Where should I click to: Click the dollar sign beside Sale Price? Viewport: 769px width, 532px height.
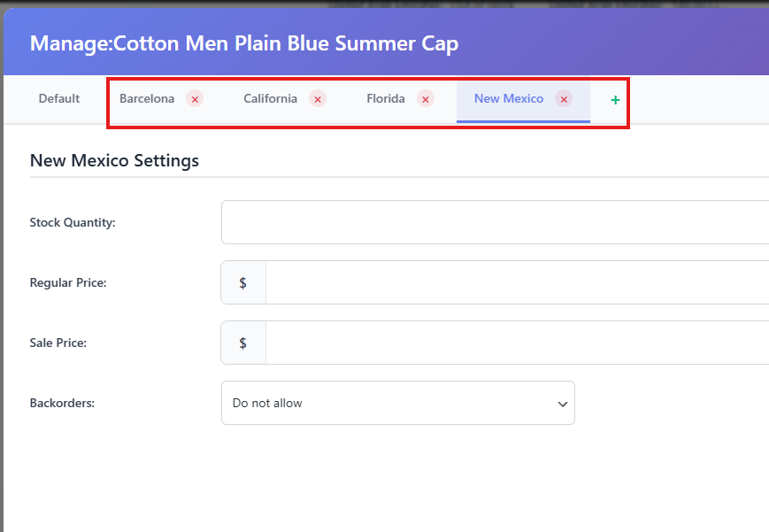pos(243,343)
